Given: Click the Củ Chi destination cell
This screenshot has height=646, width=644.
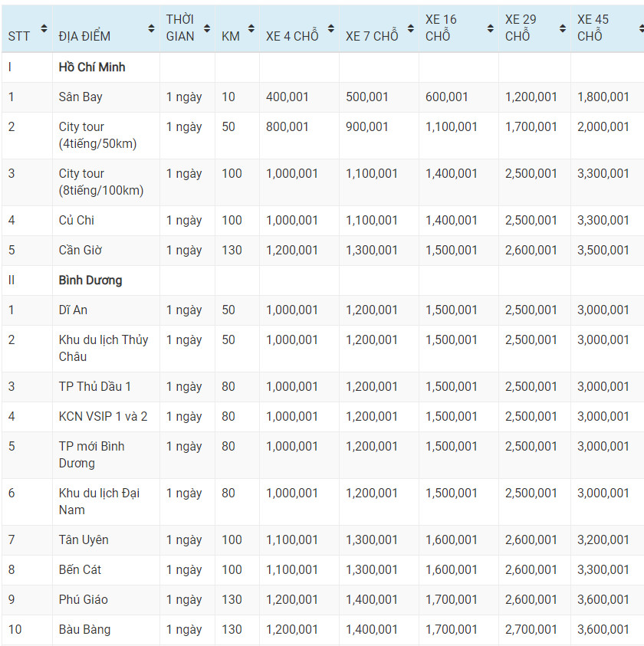Looking at the screenshot, I should tap(77, 221).
